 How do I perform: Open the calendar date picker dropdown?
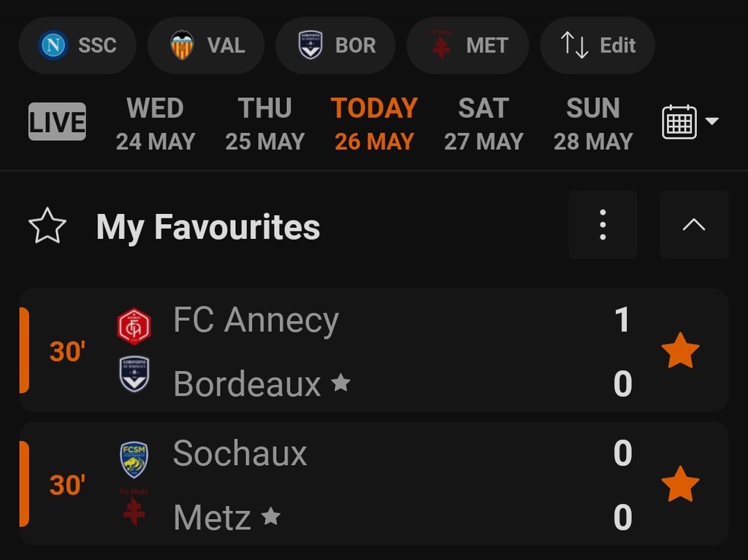[690, 122]
